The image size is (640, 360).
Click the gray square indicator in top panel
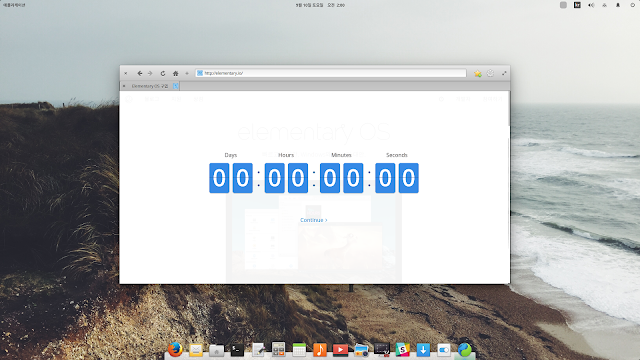[563, 5]
